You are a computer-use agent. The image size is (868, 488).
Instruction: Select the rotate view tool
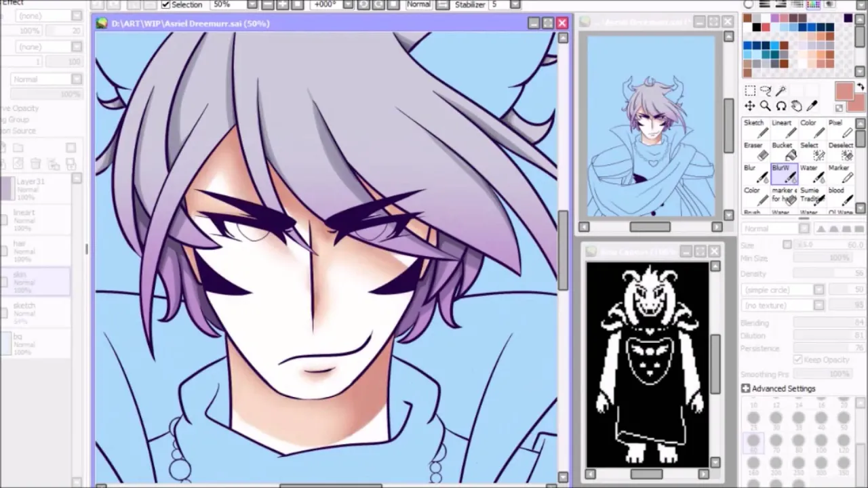[x=781, y=106]
